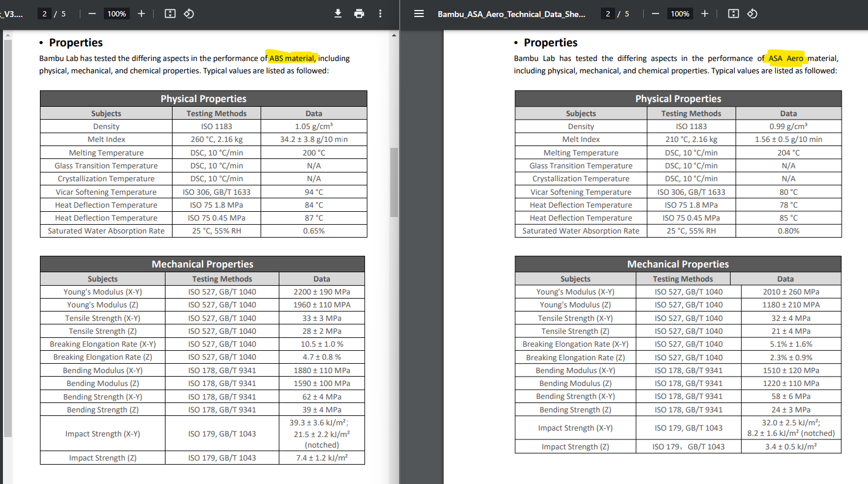The width and height of the screenshot is (868, 484).
Task: Click left document Properties heading
Action: point(76,42)
